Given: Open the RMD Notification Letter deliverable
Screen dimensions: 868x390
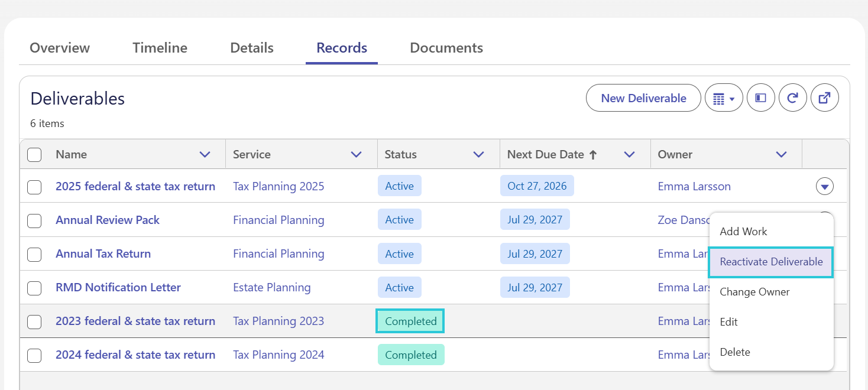Looking at the screenshot, I should (118, 288).
